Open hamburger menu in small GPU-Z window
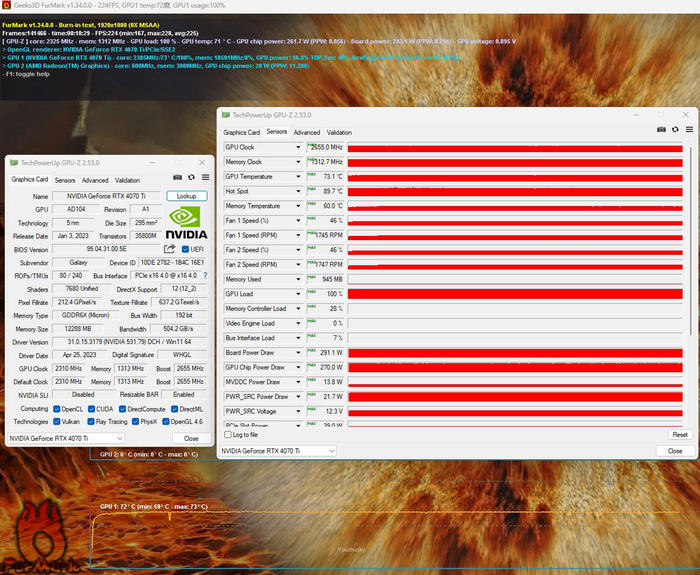 tap(205, 177)
